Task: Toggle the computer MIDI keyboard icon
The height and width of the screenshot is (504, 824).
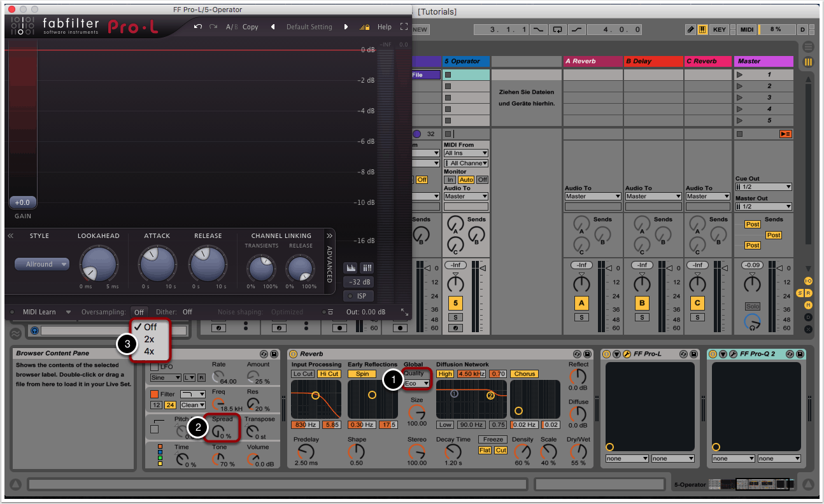Action: 702,29
